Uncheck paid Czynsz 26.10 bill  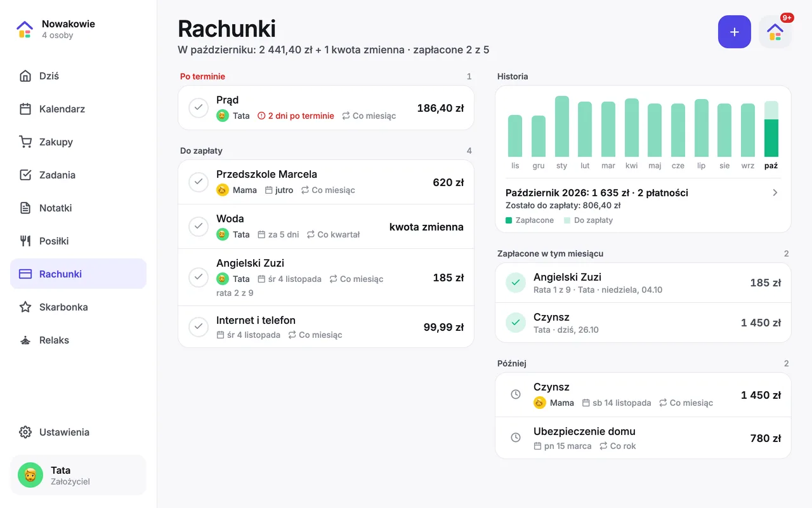point(516,323)
